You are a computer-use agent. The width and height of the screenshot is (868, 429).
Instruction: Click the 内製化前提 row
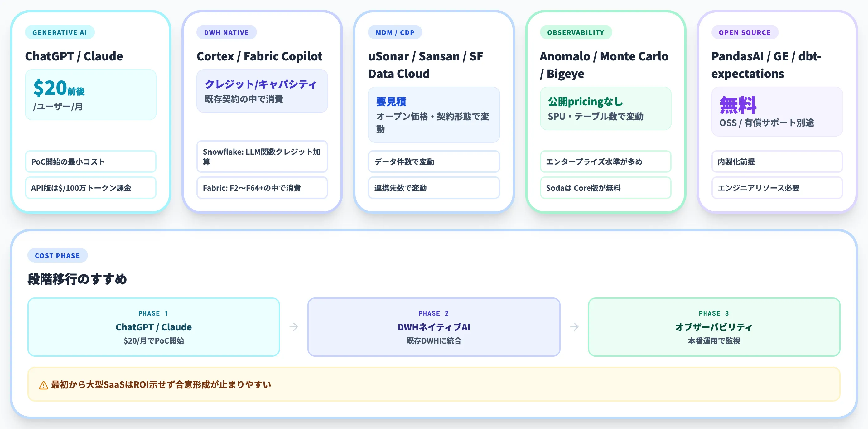777,161
